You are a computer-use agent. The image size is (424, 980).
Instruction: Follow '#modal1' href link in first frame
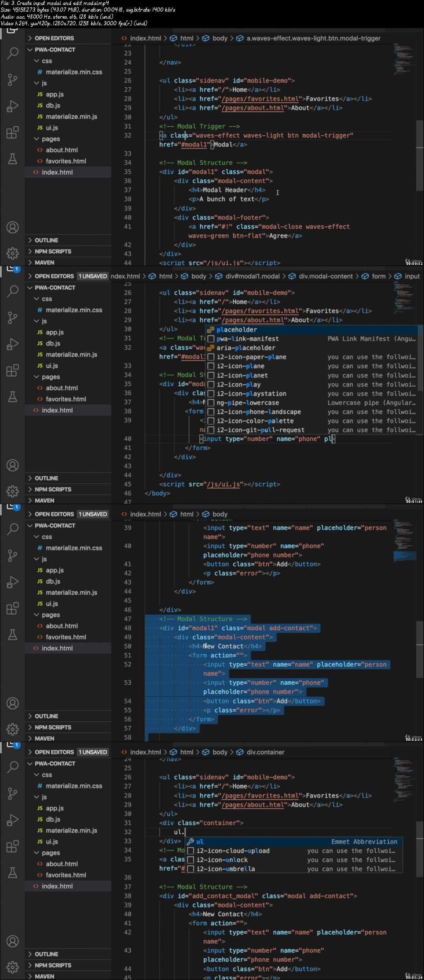[x=194, y=144]
